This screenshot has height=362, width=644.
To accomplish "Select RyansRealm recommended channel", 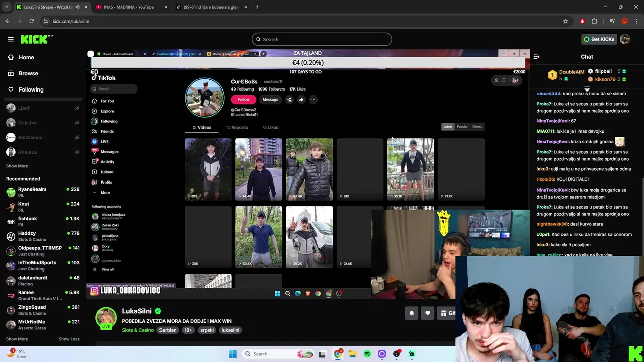I will click(43, 192).
